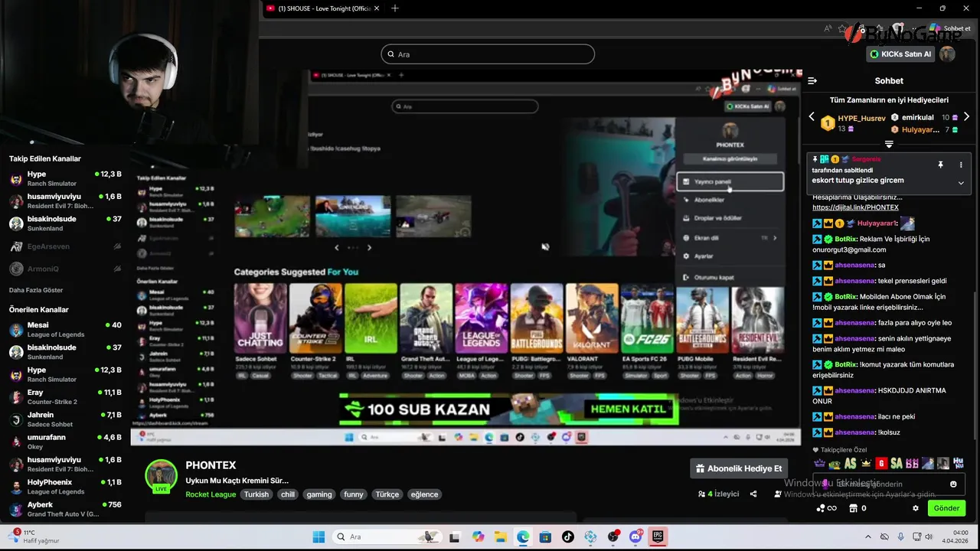The width and height of the screenshot is (980, 551).
Task: Open File Explorer from taskbar
Action: pos(500,536)
